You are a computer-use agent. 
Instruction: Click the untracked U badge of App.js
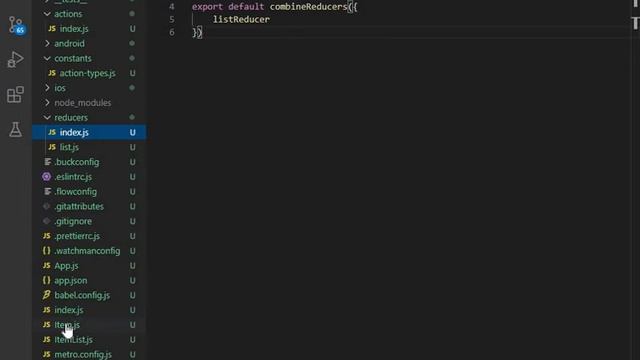(x=133, y=266)
